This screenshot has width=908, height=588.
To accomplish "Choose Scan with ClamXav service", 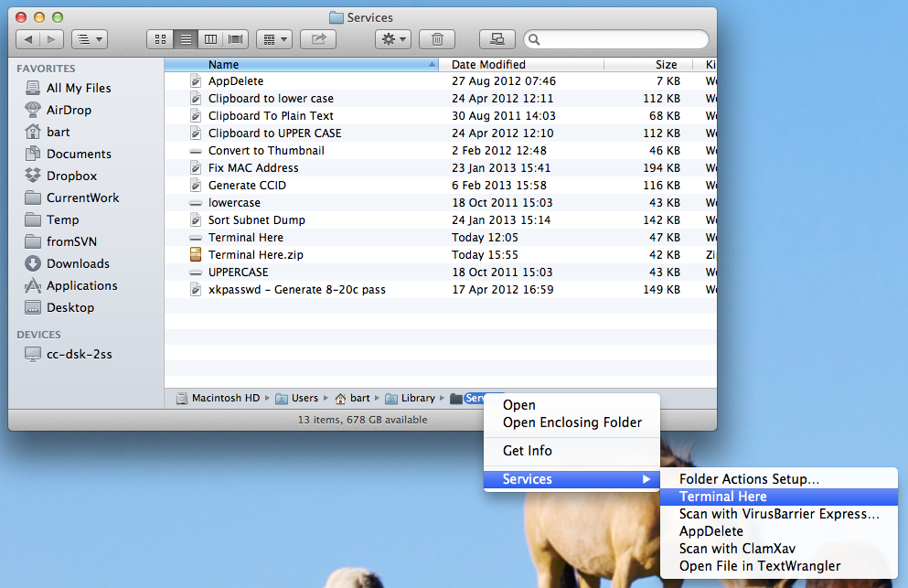I will (x=779, y=549).
